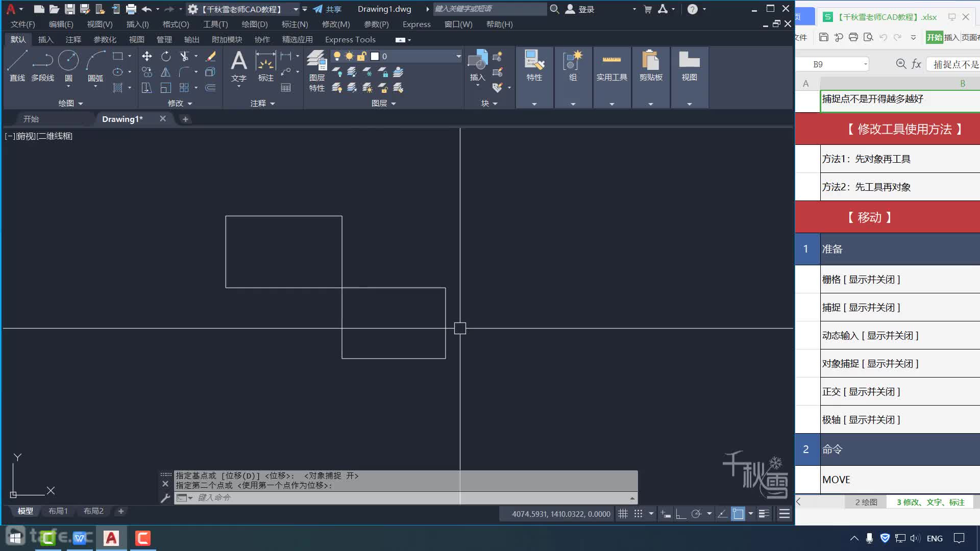Toggle grid display in status bar
Image resolution: width=980 pixels, height=551 pixels.
pyautogui.click(x=623, y=514)
